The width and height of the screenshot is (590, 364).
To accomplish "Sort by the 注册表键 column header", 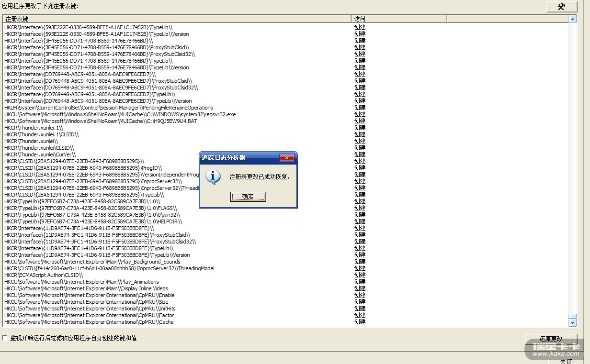I will (177, 19).
